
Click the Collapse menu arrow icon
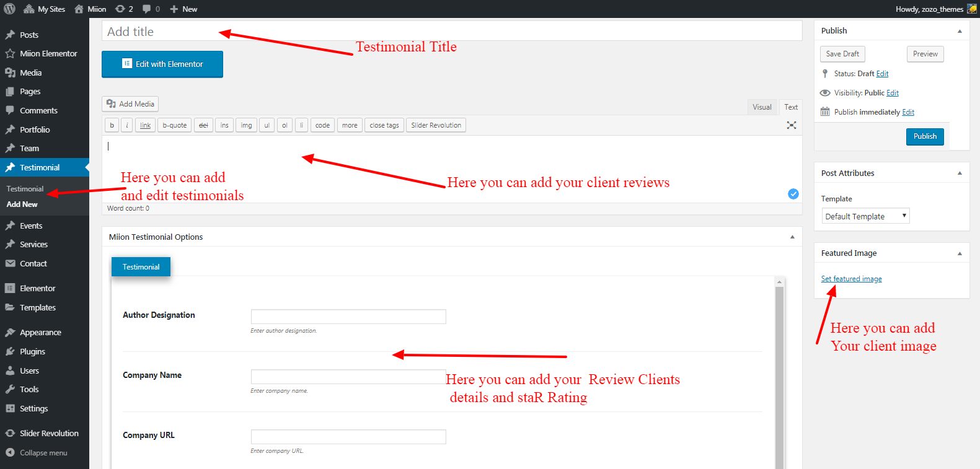(10, 453)
